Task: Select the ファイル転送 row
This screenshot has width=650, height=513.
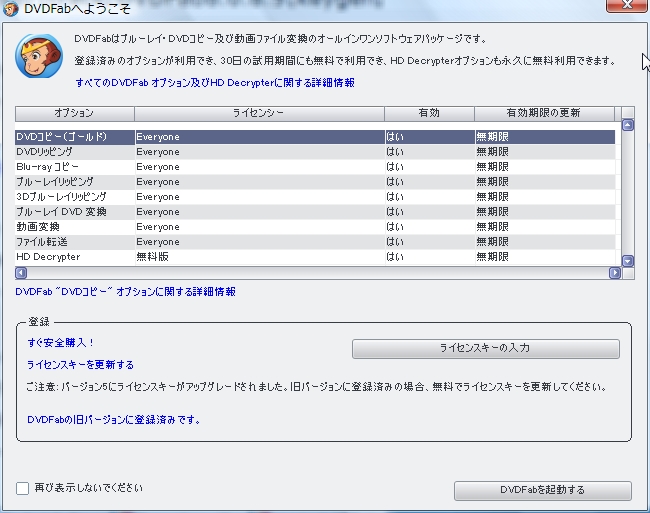Action: [315, 242]
